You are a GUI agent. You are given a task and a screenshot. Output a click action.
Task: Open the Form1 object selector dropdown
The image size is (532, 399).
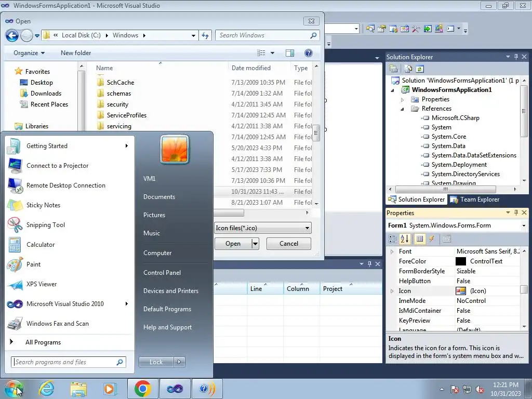point(524,225)
